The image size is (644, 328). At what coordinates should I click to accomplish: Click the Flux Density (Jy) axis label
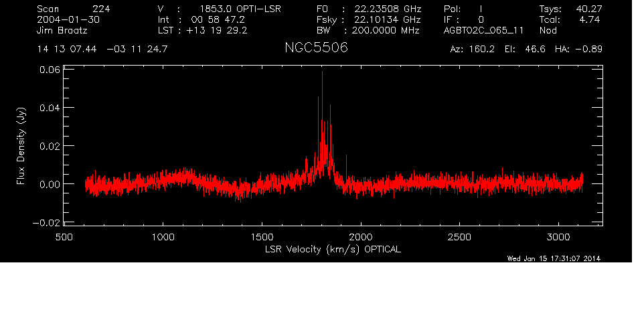[21, 146]
